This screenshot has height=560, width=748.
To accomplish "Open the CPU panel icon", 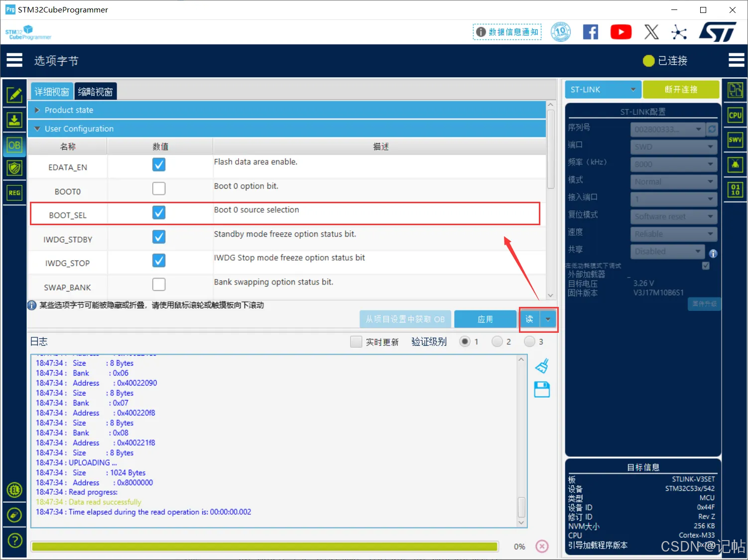I will pyautogui.click(x=735, y=115).
